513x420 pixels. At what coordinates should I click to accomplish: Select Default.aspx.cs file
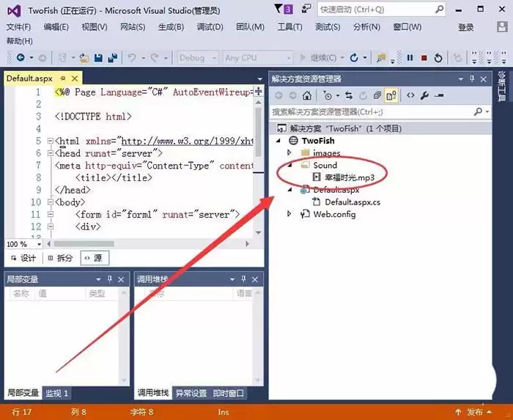(x=353, y=202)
